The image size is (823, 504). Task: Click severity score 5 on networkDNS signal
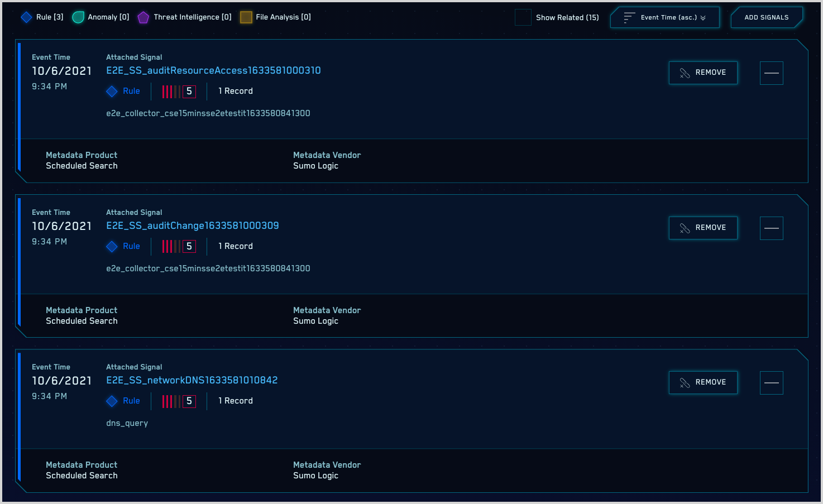(x=189, y=401)
